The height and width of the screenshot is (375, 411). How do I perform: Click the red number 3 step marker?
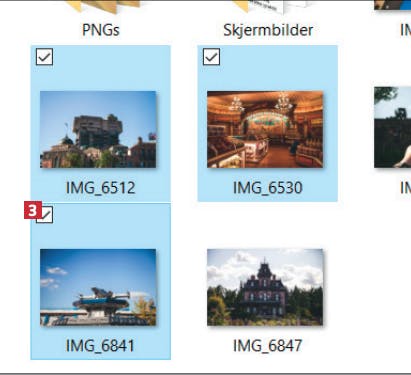click(33, 210)
